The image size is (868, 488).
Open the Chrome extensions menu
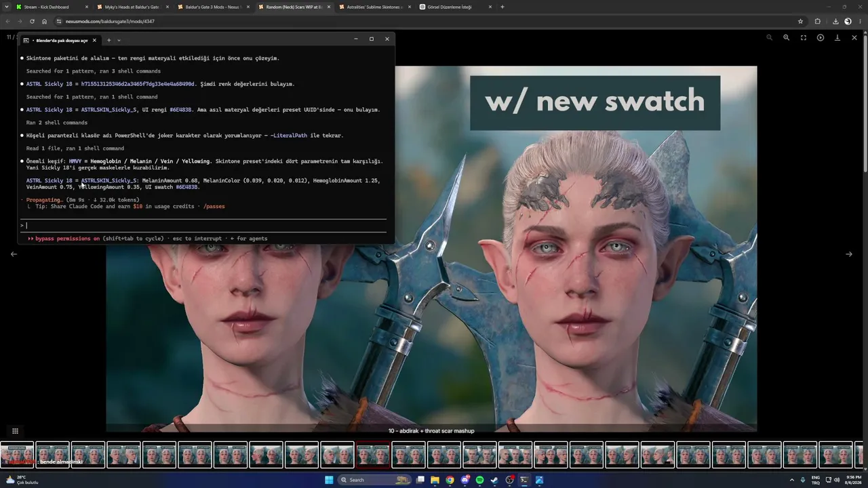pyautogui.click(x=818, y=21)
